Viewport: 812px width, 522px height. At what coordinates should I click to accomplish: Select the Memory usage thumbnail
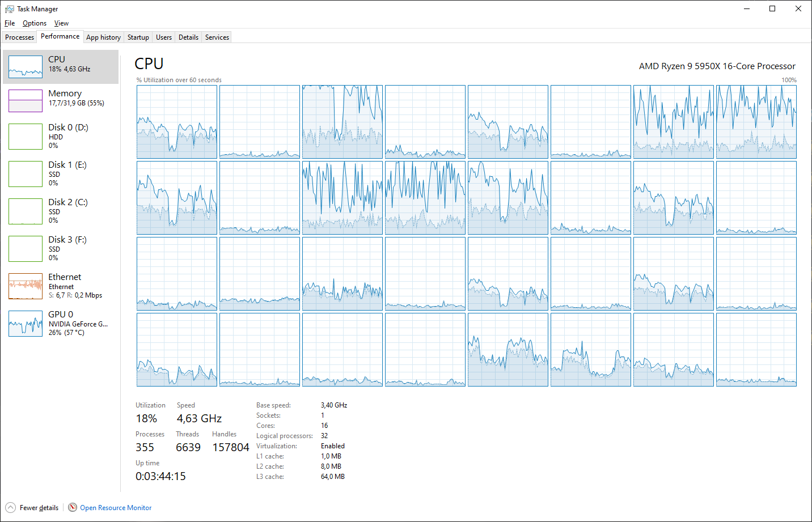[26, 101]
